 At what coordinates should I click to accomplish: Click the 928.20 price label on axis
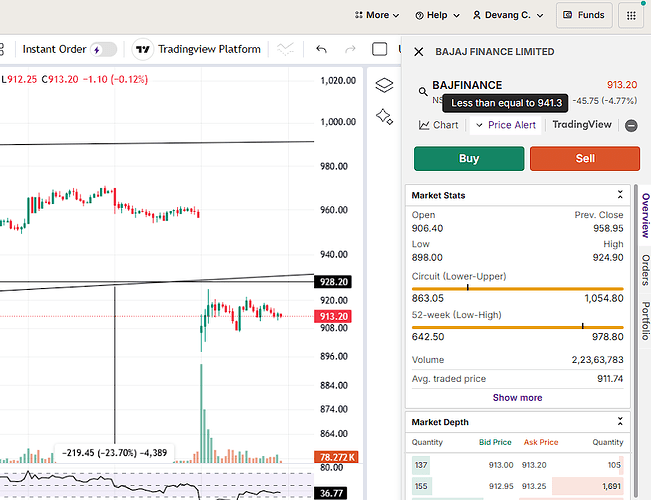[x=333, y=282]
